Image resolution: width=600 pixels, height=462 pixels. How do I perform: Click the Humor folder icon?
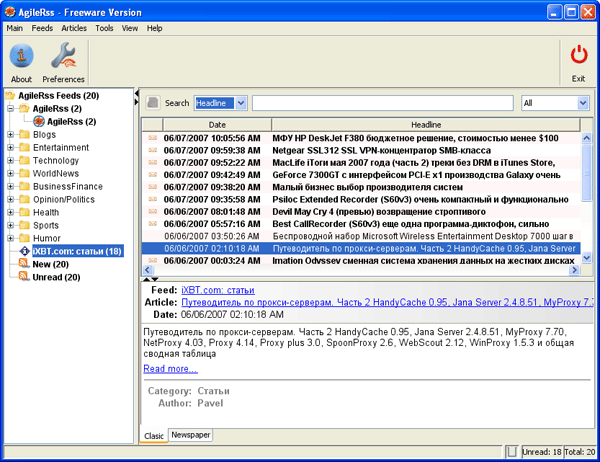[x=24, y=238]
